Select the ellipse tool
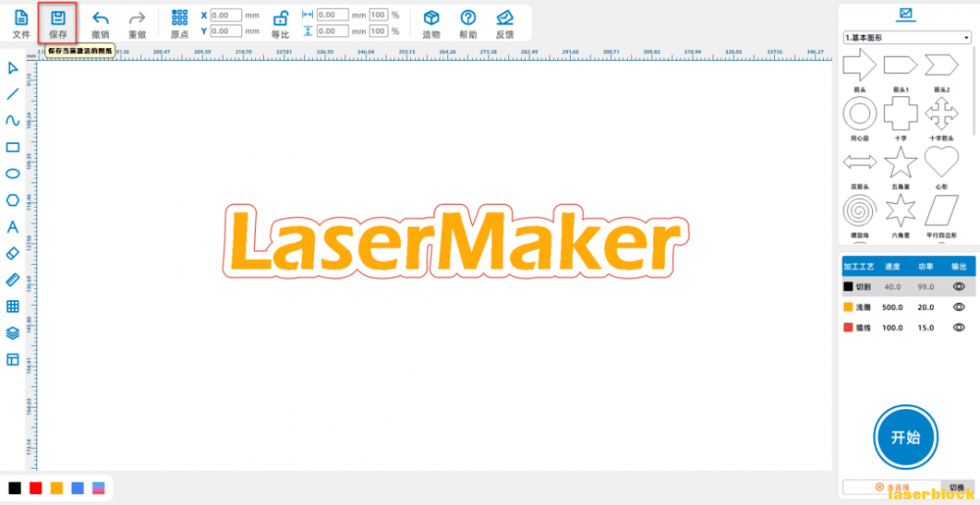Viewport: 980px width, 505px height. [13, 174]
